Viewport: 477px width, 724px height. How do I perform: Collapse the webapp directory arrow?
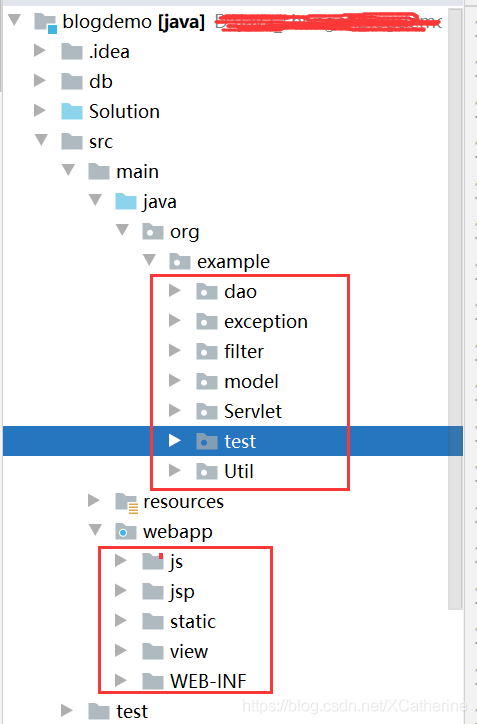[x=96, y=530]
